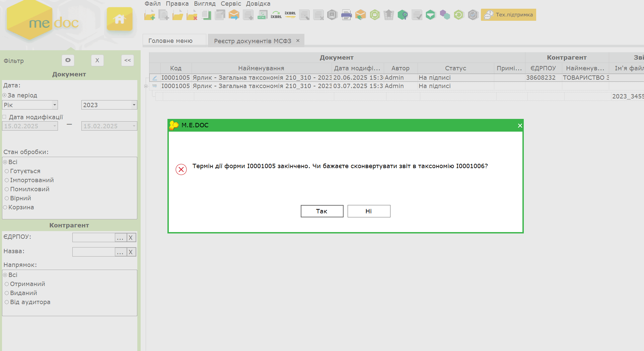Viewport: 644px width, 351px height.
Task: Expand the 2023 year dropdown
Action: [x=109, y=105]
